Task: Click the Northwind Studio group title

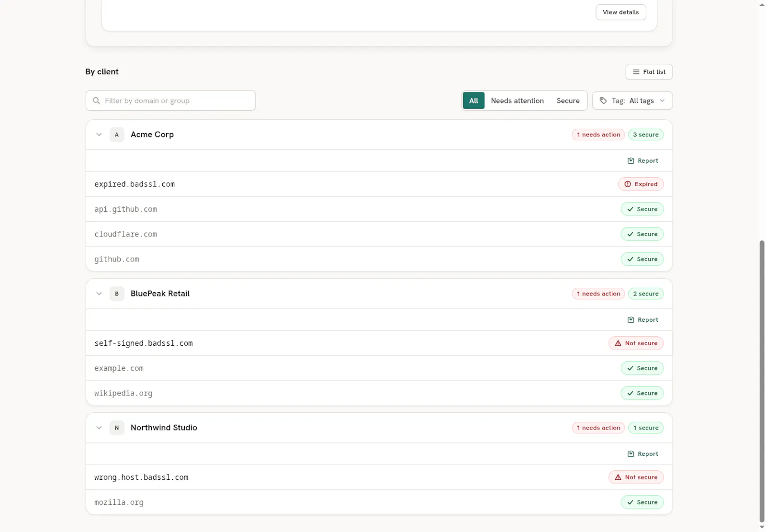Action: (x=164, y=428)
